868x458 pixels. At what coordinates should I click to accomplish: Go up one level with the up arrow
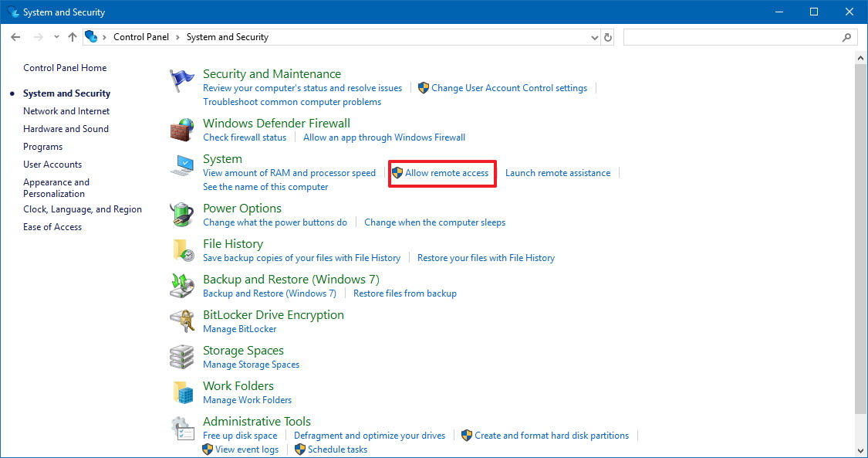(73, 37)
